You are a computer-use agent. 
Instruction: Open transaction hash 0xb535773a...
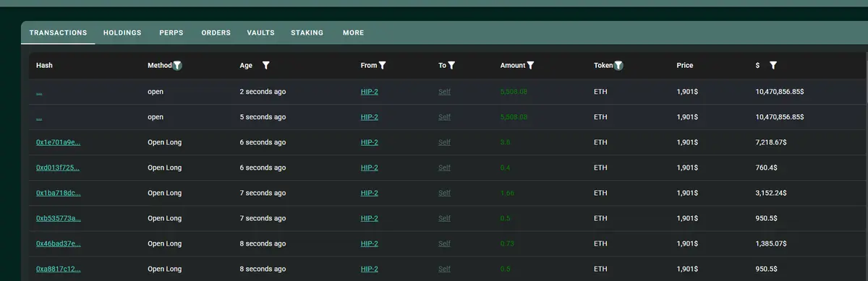pyautogui.click(x=59, y=218)
